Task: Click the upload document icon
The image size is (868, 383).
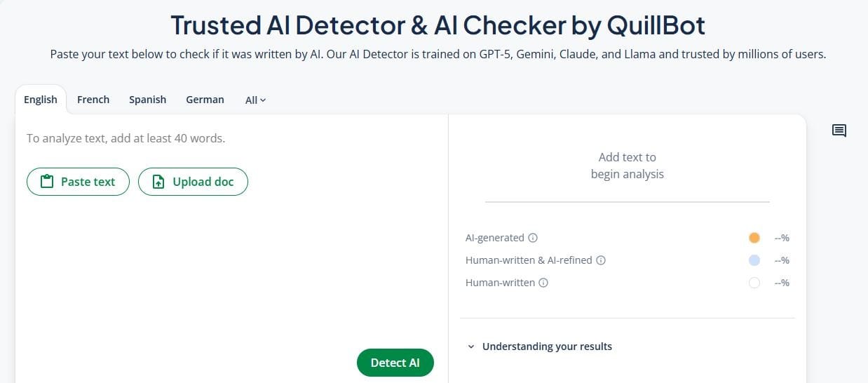Action: point(159,182)
